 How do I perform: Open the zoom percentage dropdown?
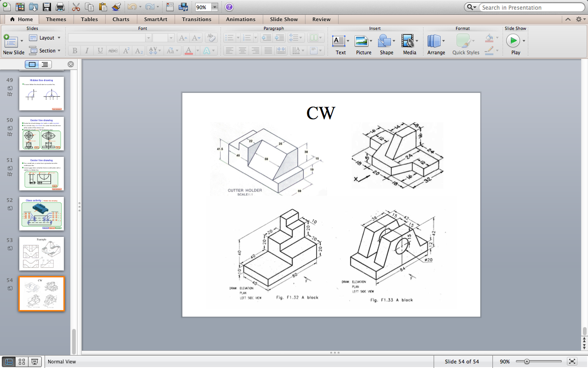click(x=215, y=7)
